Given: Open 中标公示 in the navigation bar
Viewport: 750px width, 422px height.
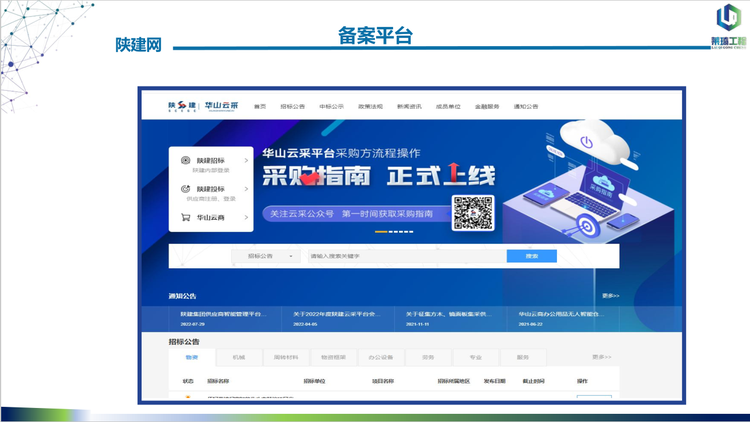Looking at the screenshot, I should (331, 107).
